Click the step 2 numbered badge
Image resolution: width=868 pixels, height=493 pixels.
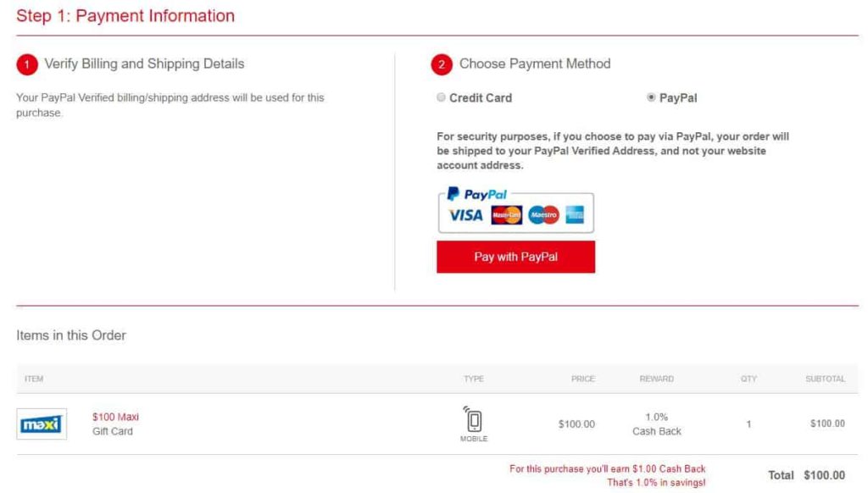[x=442, y=64]
